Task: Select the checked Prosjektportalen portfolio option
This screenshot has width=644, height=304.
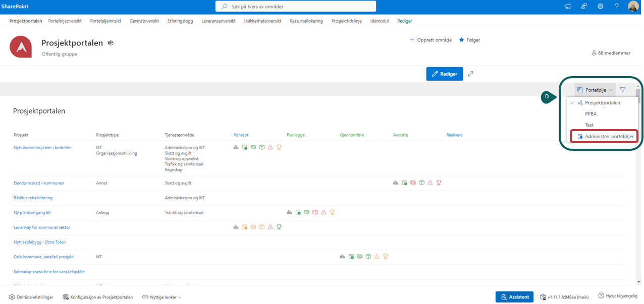Action: point(602,103)
